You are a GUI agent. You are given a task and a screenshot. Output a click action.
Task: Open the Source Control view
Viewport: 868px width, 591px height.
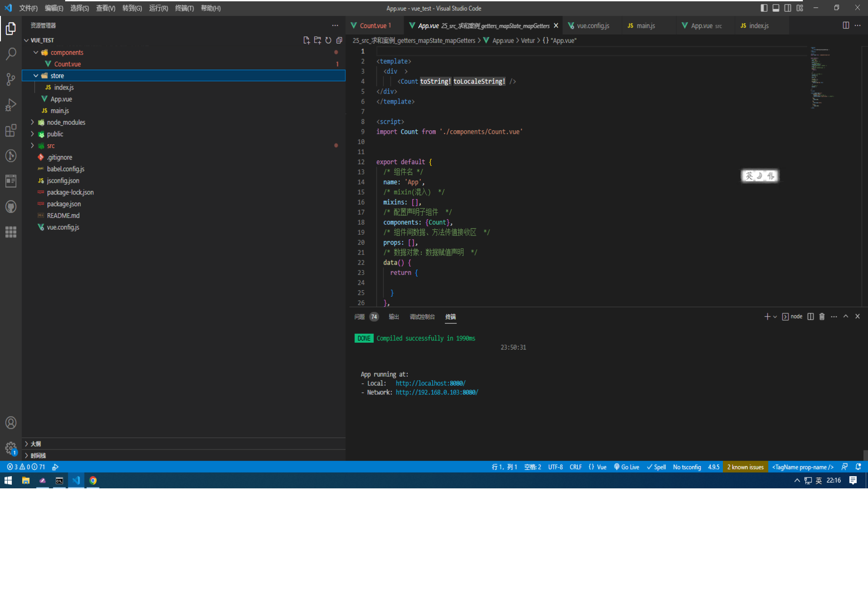[x=11, y=79]
